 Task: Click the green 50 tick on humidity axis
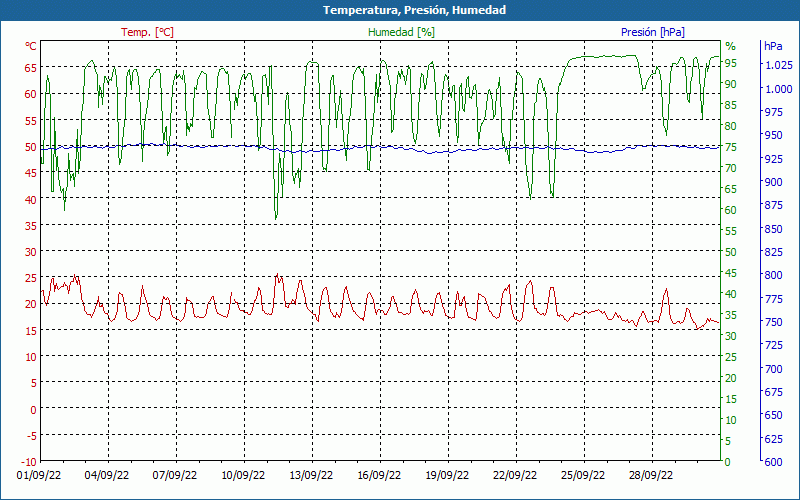tap(731, 252)
